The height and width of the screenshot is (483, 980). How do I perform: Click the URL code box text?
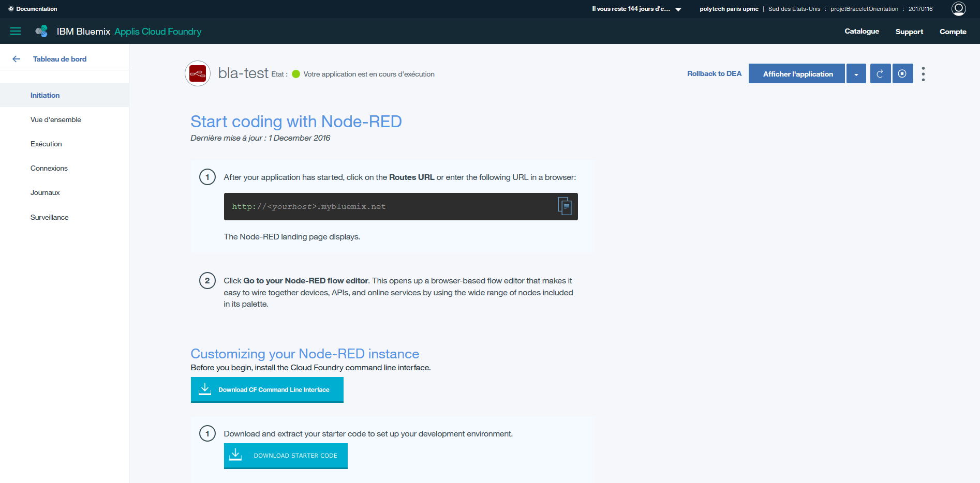(309, 206)
